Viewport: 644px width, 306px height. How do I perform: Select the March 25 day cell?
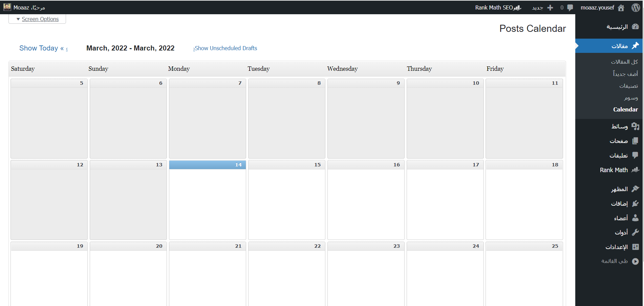[x=524, y=274]
